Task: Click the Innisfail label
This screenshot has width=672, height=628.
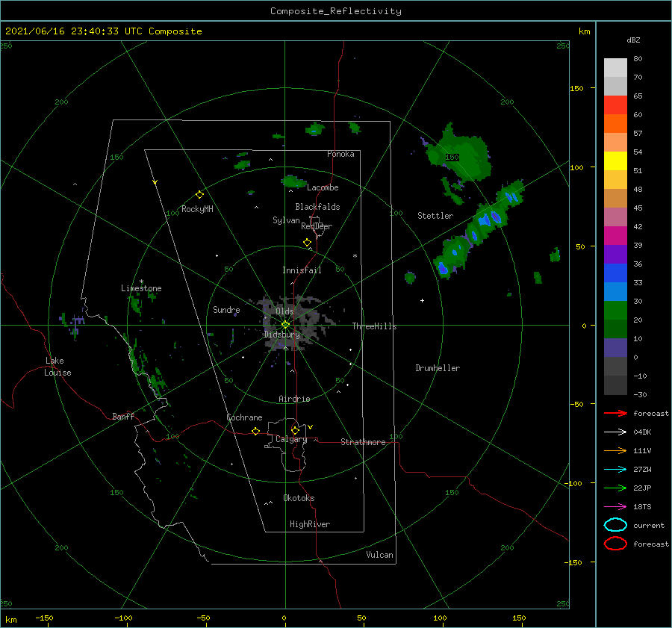Action: coord(302,270)
